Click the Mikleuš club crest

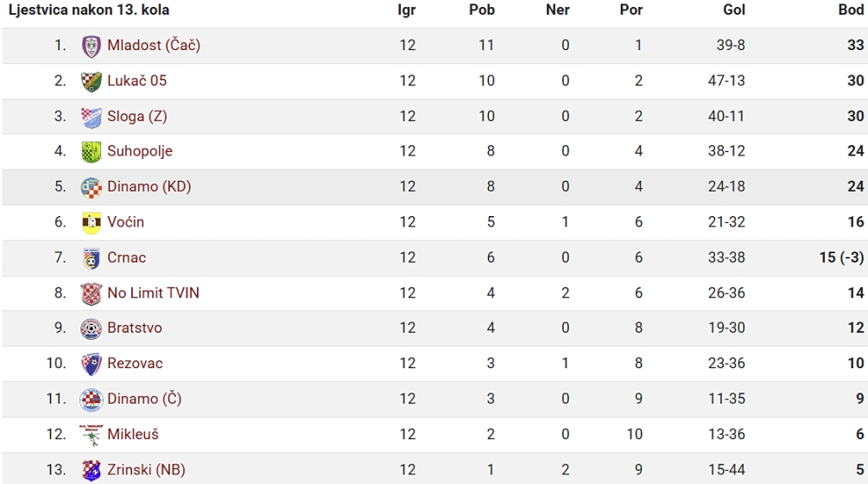[92, 435]
